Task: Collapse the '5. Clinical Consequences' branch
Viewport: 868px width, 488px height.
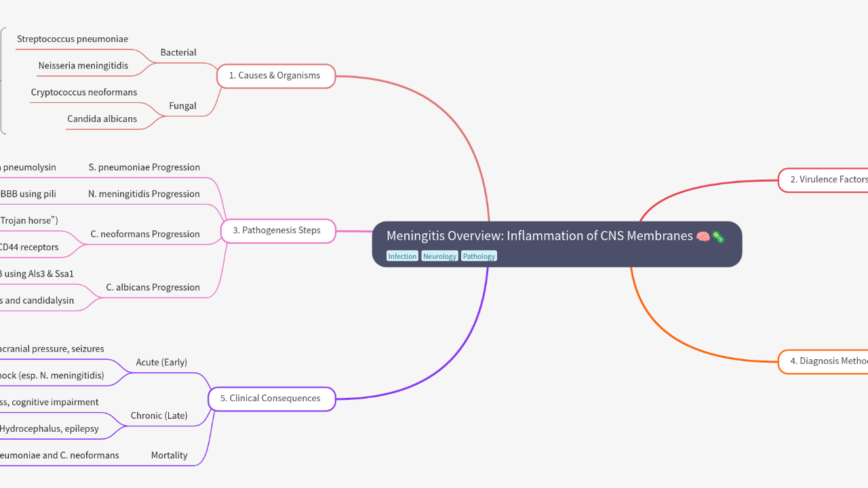Action: pos(271,399)
